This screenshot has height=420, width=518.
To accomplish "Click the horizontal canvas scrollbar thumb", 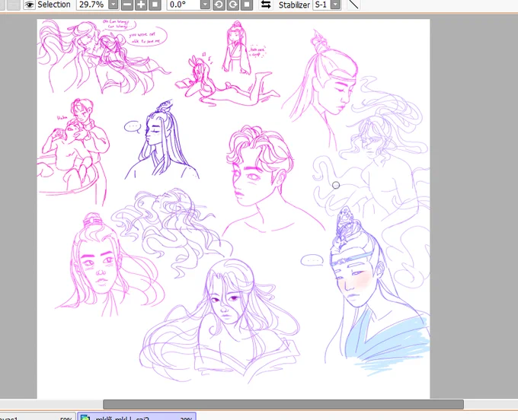I will tap(283, 404).
